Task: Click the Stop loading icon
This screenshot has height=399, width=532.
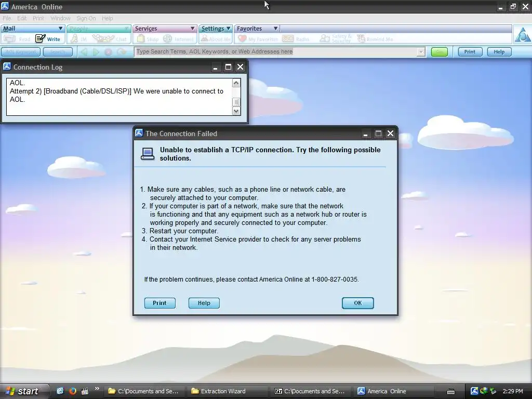Action: [108, 52]
